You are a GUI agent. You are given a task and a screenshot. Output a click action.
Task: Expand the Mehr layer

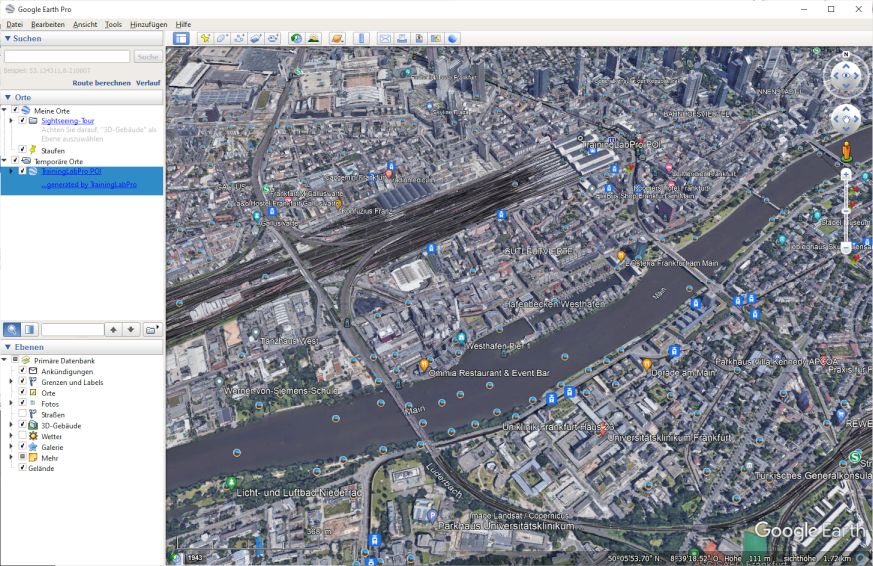click(11, 457)
